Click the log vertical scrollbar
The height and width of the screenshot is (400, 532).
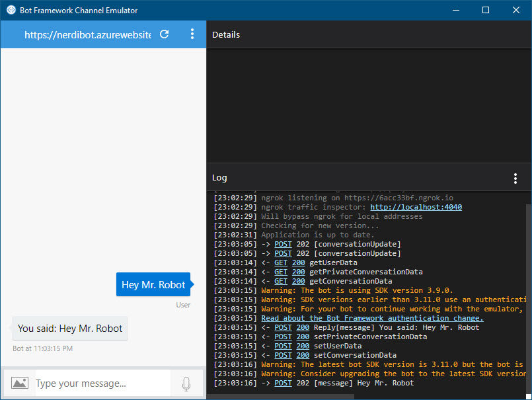(529, 299)
